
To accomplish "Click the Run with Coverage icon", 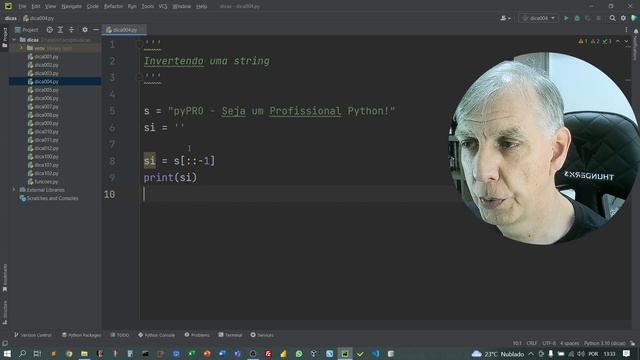I will click(x=588, y=18).
